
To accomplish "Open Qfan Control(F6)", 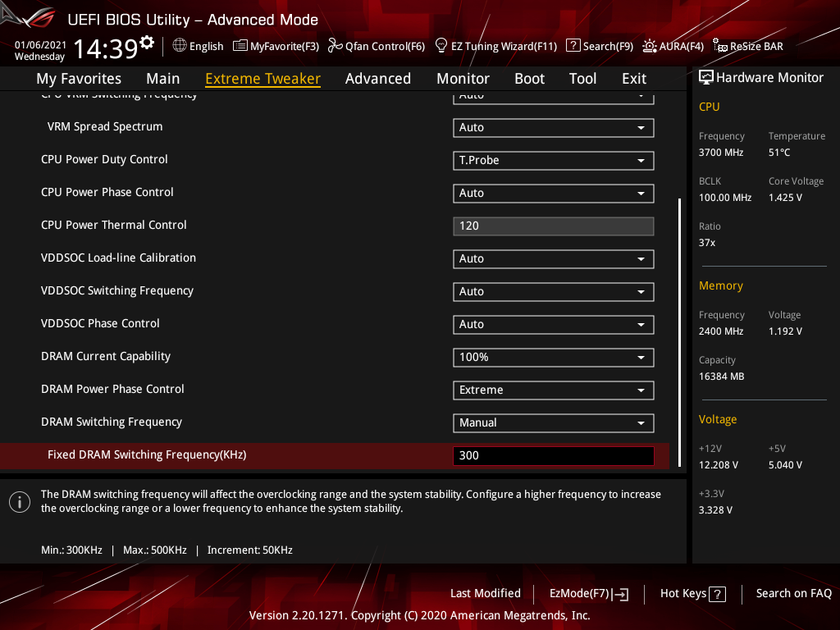I will pyautogui.click(x=376, y=46).
